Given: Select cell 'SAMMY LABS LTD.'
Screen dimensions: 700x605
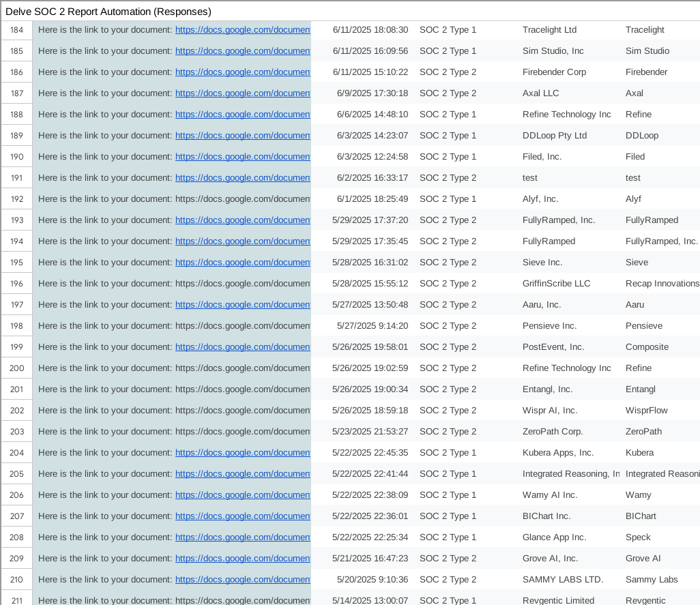Looking at the screenshot, I should [562, 579].
